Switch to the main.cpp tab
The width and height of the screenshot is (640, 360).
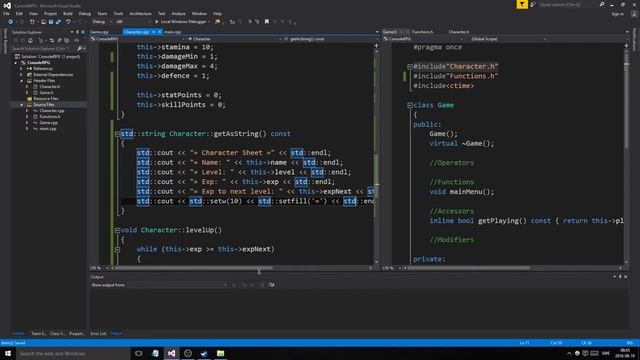pos(173,32)
